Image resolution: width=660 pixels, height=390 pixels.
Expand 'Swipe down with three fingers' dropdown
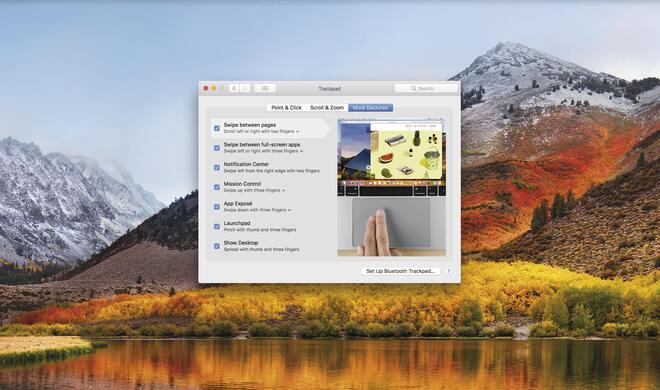click(258, 210)
